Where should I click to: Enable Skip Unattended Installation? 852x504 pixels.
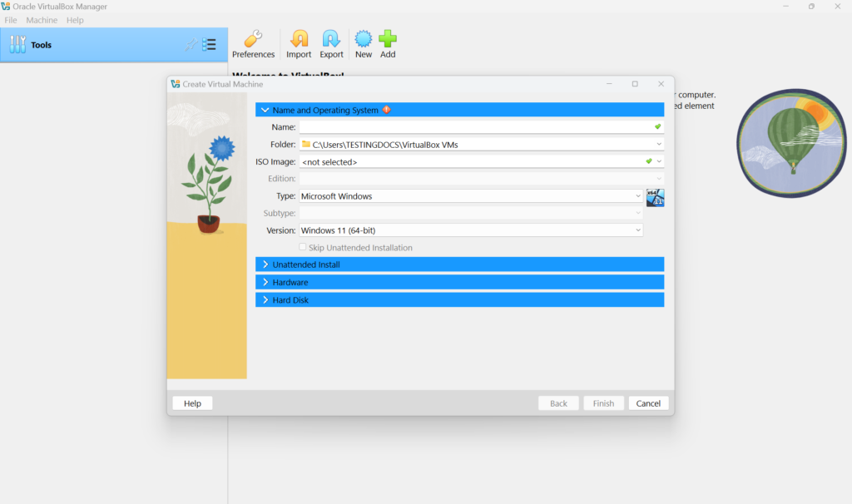click(x=302, y=247)
